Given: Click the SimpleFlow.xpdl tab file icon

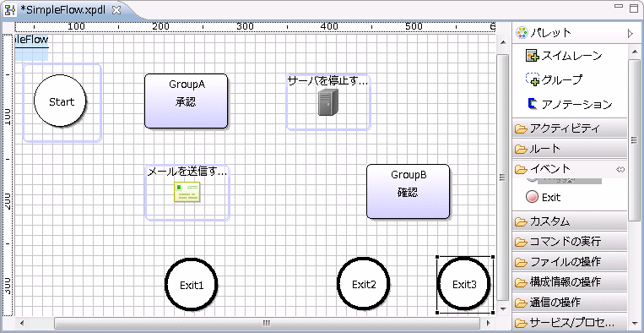Looking at the screenshot, I should [x=10, y=11].
